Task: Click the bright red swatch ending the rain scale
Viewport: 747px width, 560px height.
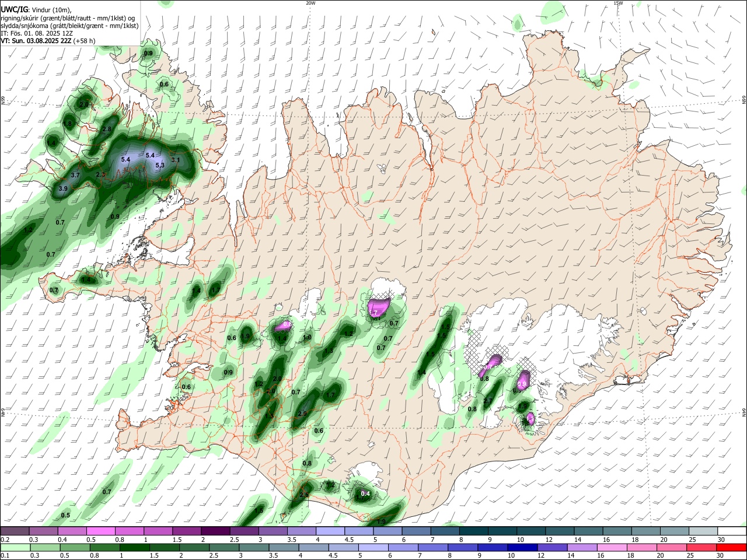Action: tap(732, 547)
